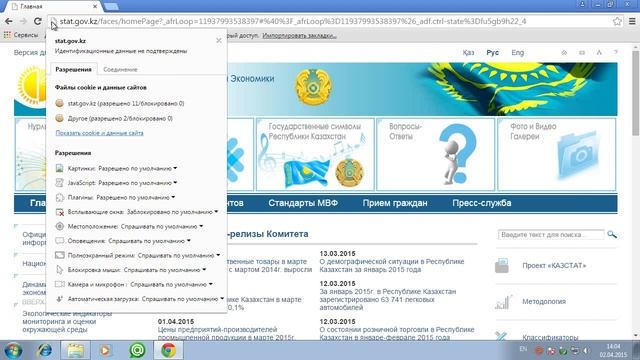Image resolution: width=640 pixels, height=360 pixels.
Task: Click the blocked pop-ups icon
Action: click(60, 212)
